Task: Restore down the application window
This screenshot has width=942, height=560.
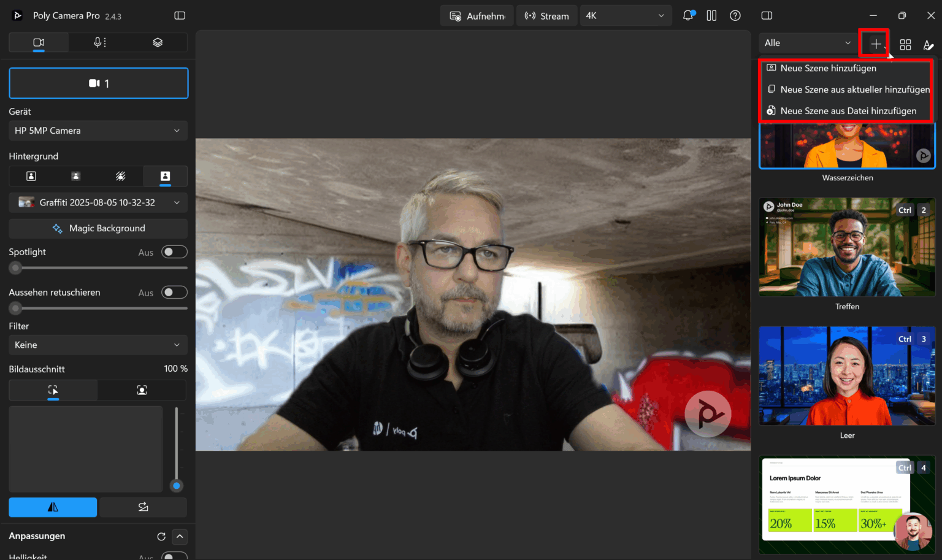Action: [x=902, y=15]
